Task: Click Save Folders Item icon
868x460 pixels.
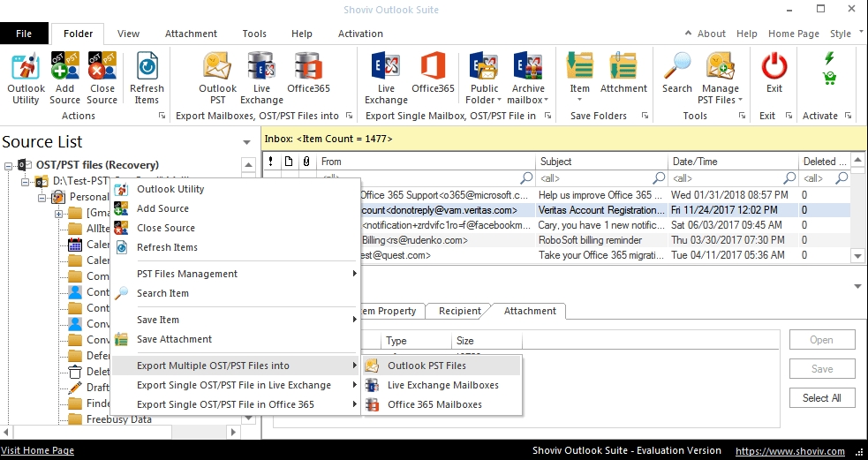Action: click(579, 78)
